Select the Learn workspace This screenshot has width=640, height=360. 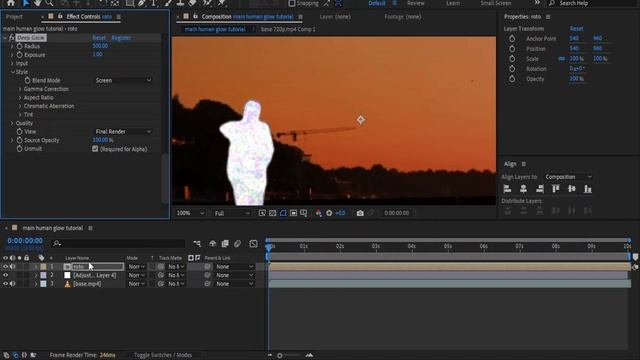click(453, 3)
